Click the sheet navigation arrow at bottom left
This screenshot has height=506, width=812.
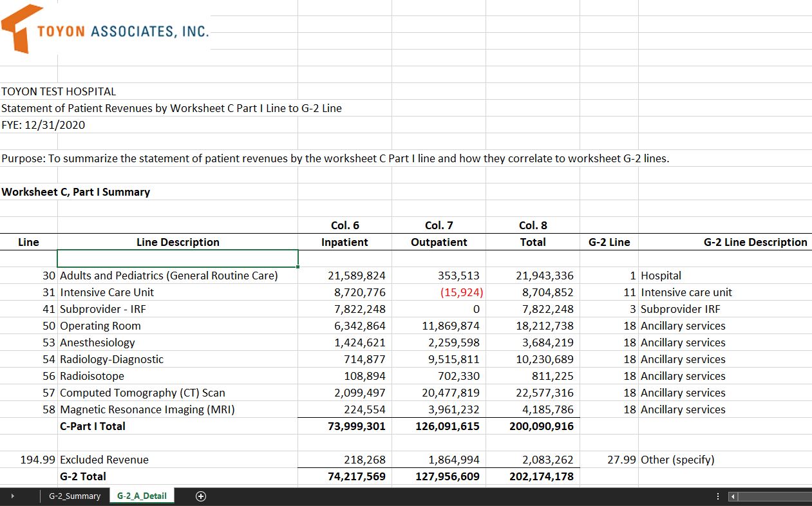(12, 496)
